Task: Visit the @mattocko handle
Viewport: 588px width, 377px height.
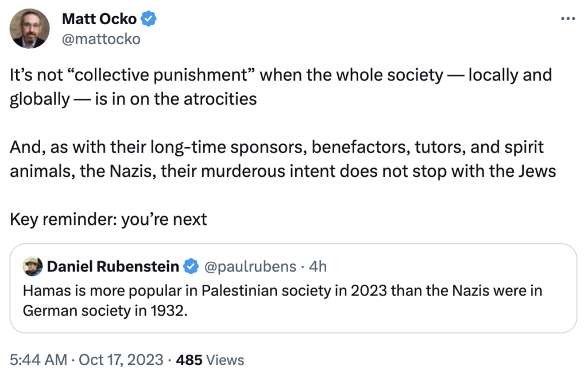Action: [x=100, y=38]
